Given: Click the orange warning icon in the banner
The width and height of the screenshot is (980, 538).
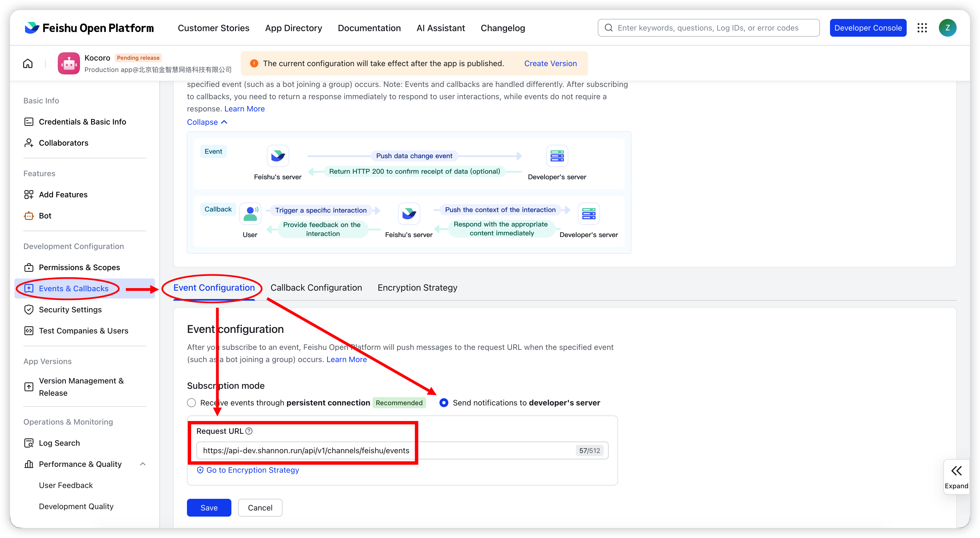Looking at the screenshot, I should coord(254,64).
